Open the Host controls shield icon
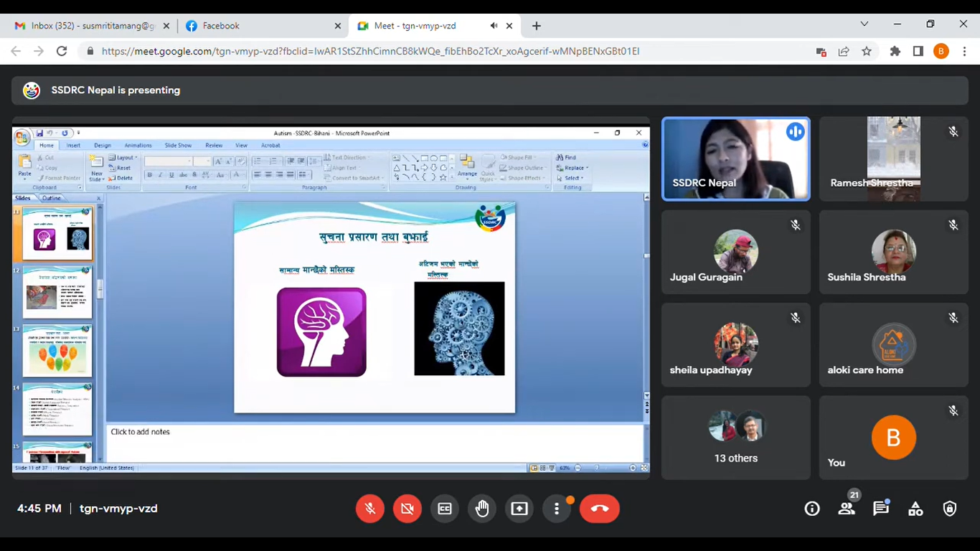 [x=950, y=509]
